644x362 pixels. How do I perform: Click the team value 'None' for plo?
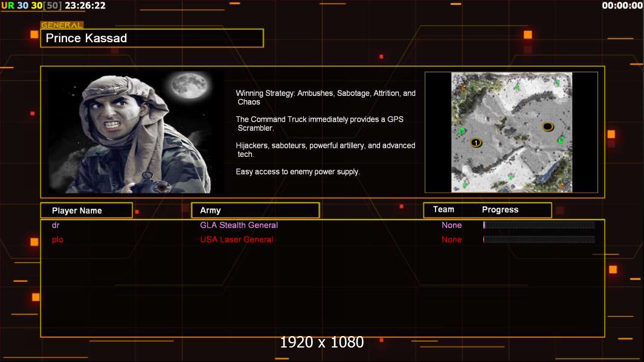(452, 240)
